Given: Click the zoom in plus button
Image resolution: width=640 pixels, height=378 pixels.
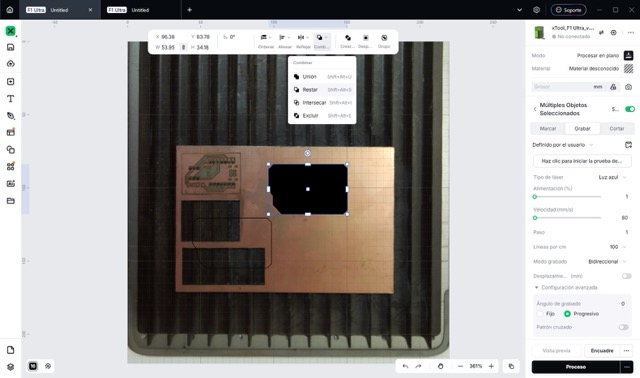Looking at the screenshot, I should [491, 366].
